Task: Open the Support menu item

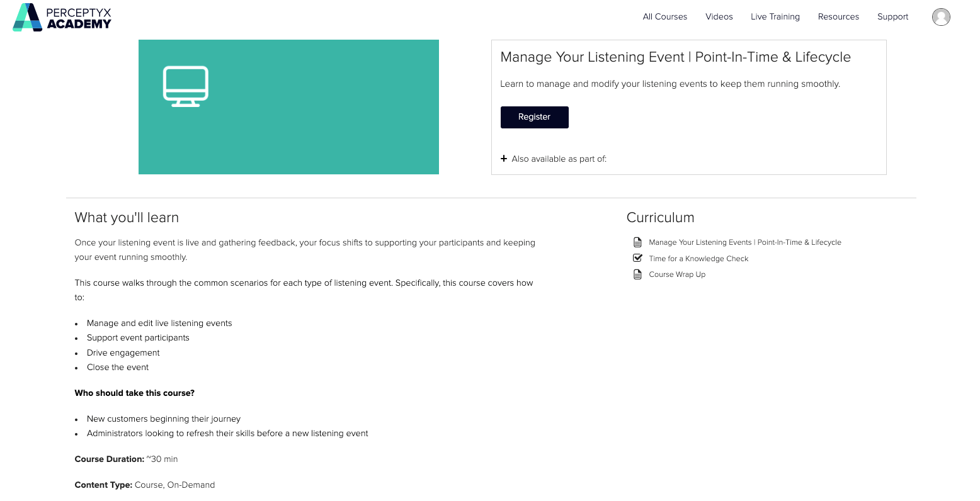Action: 892,17
